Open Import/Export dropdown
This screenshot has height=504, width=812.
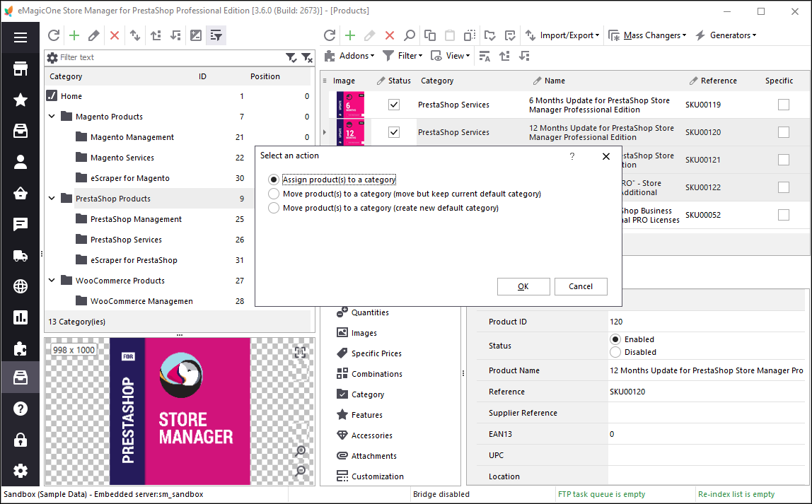pos(562,35)
